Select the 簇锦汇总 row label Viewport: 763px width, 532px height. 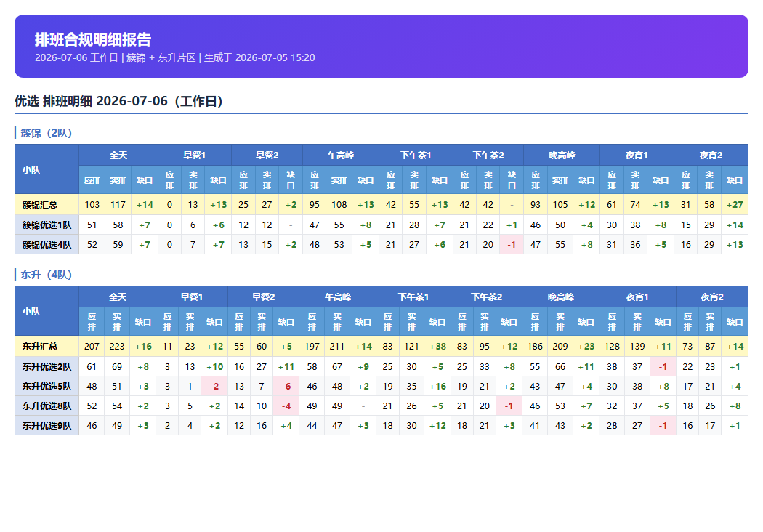click(47, 205)
